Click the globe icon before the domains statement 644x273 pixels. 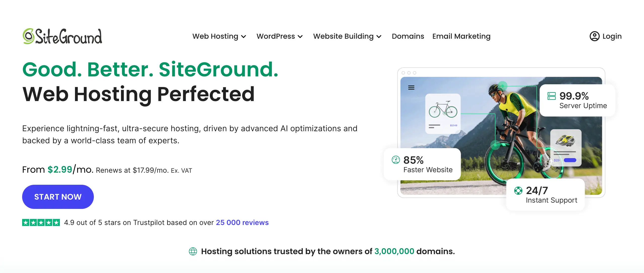[193, 251]
